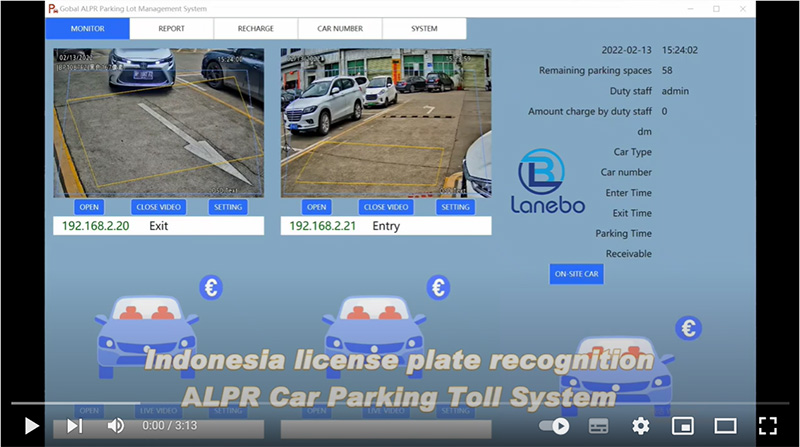The height and width of the screenshot is (447, 800).
Task: Seek on the video progress bar
Action: (400, 403)
